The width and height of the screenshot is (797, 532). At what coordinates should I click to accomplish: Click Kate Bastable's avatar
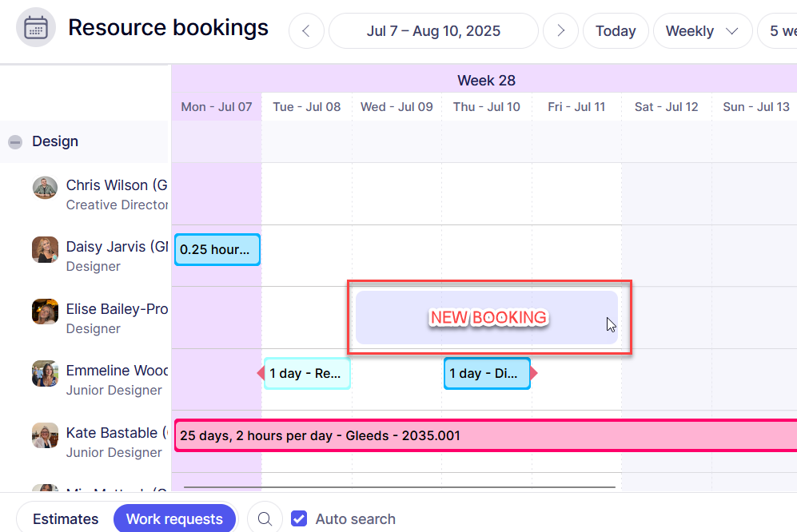point(45,435)
